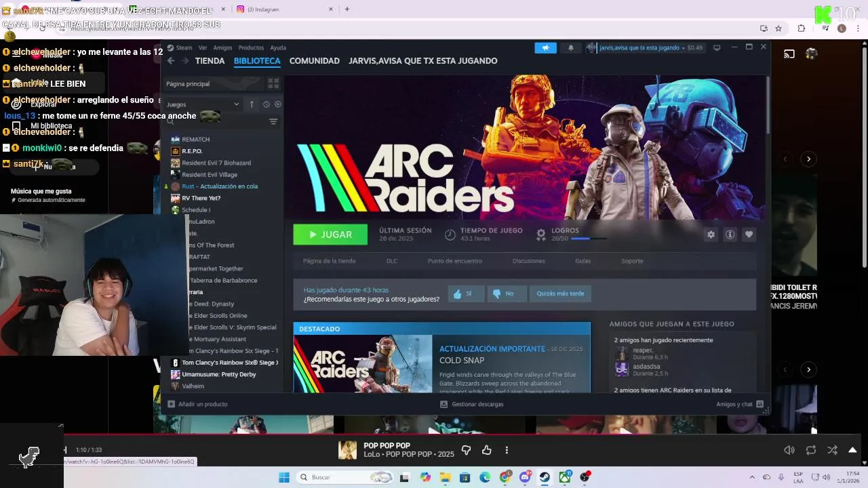Expand music player with up triangle

pyautogui.click(x=852, y=450)
